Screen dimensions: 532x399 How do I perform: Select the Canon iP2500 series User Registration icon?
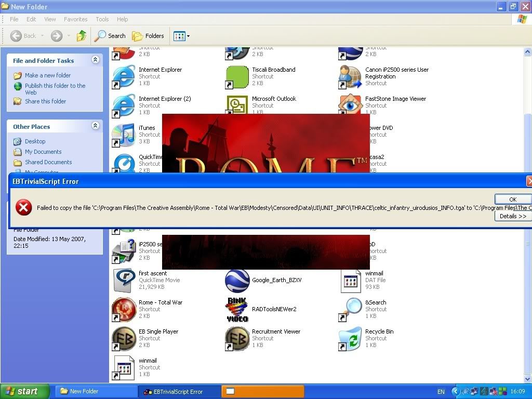[350, 77]
